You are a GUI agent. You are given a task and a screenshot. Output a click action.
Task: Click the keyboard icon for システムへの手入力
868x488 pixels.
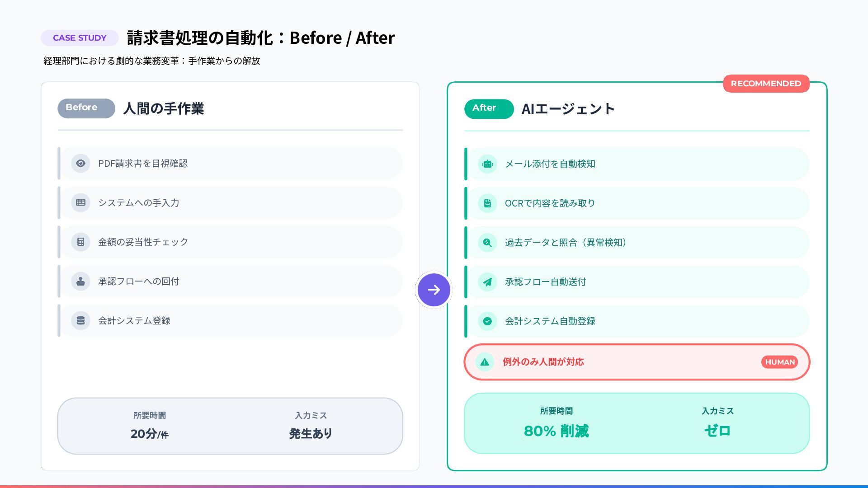[x=80, y=203]
